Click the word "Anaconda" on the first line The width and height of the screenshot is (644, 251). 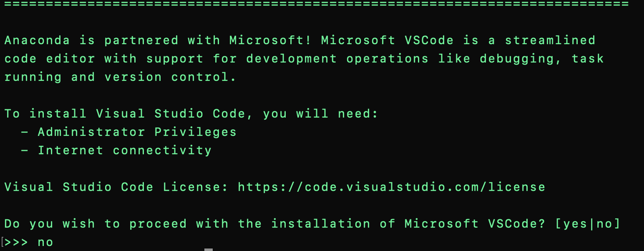[37, 40]
